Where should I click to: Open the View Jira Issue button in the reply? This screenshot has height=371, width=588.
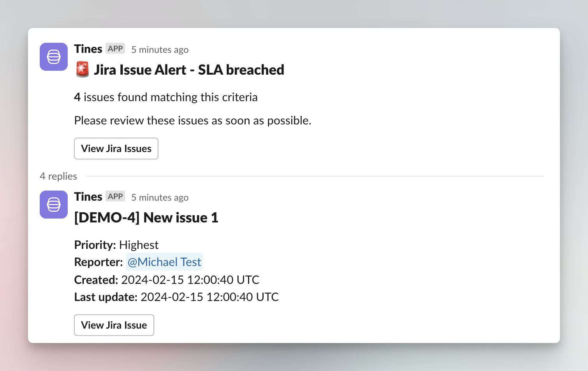[x=114, y=325]
